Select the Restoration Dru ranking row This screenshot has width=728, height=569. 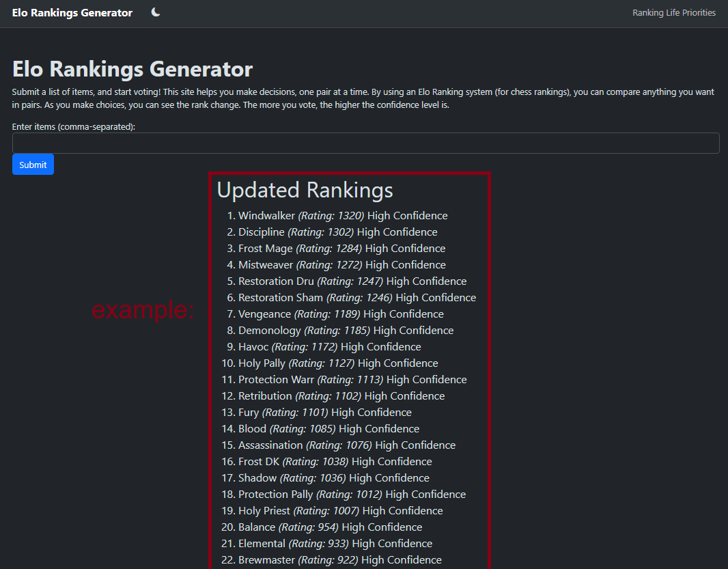coord(347,281)
